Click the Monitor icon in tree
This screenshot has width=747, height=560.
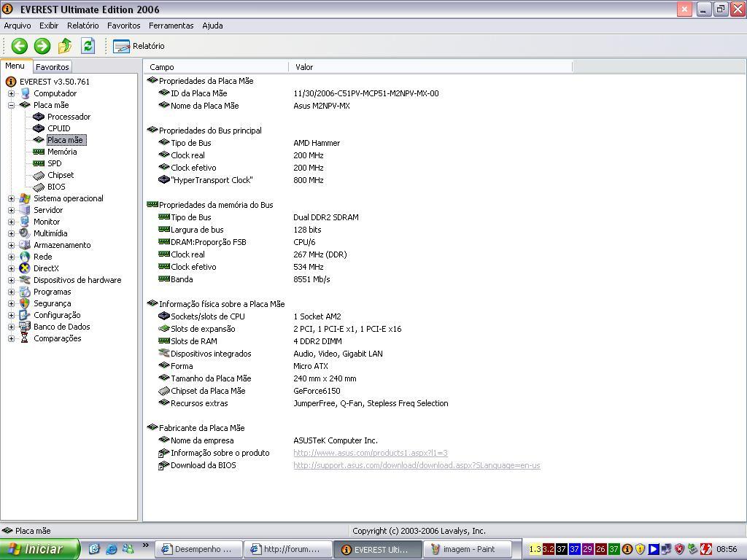[x=25, y=222]
